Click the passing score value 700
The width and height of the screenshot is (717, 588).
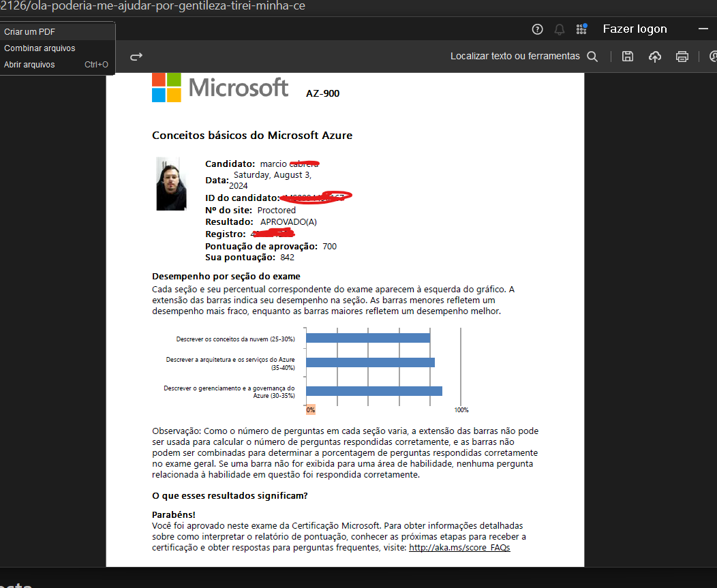(x=329, y=247)
